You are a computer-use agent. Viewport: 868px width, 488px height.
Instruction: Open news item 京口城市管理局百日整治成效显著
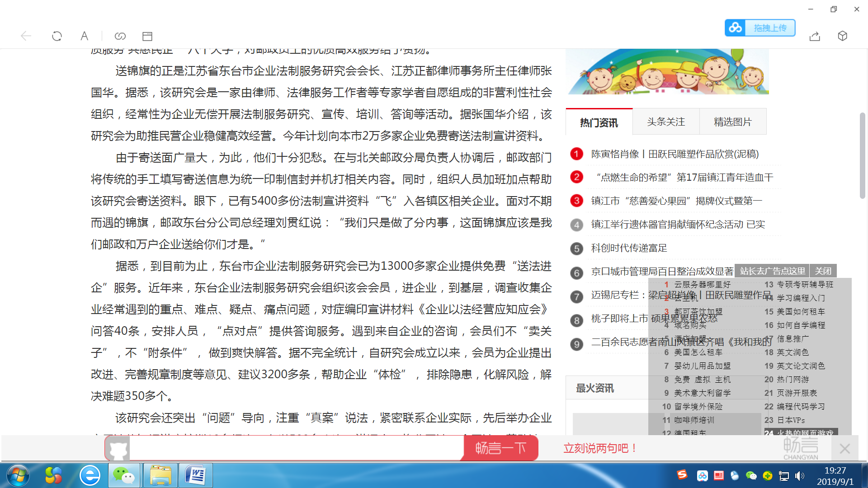click(662, 272)
